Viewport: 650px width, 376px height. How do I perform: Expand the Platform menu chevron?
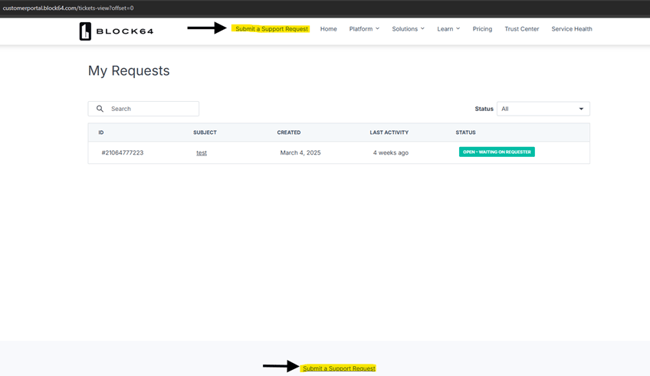click(x=378, y=29)
